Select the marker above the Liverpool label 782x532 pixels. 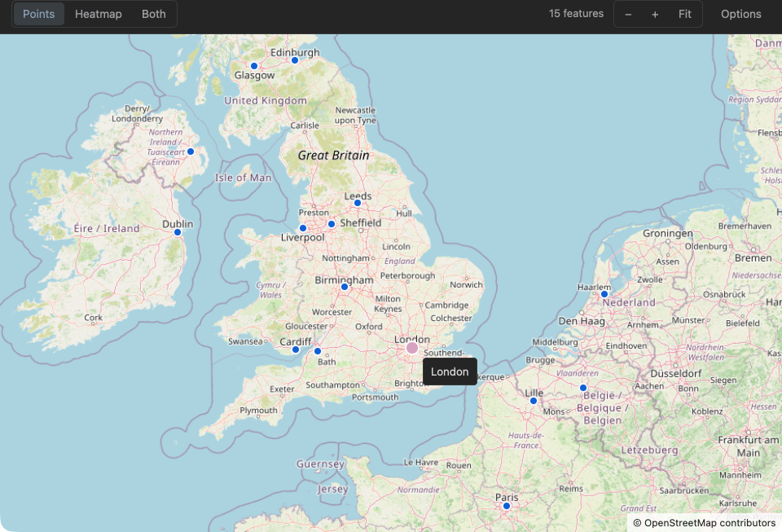pyautogui.click(x=303, y=228)
